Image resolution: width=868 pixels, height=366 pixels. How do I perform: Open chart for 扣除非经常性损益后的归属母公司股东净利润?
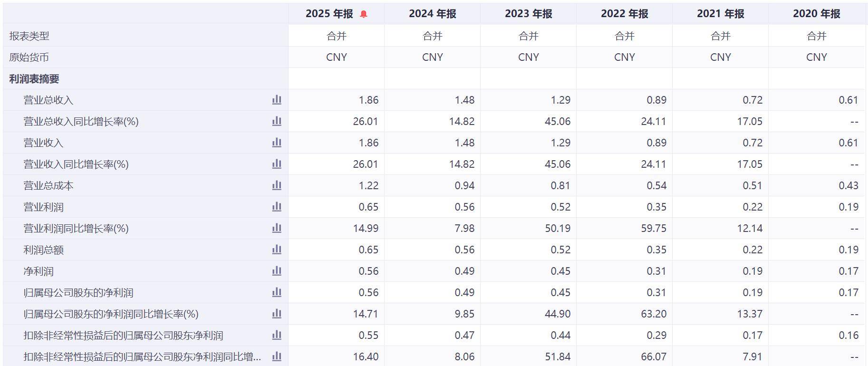point(277,335)
